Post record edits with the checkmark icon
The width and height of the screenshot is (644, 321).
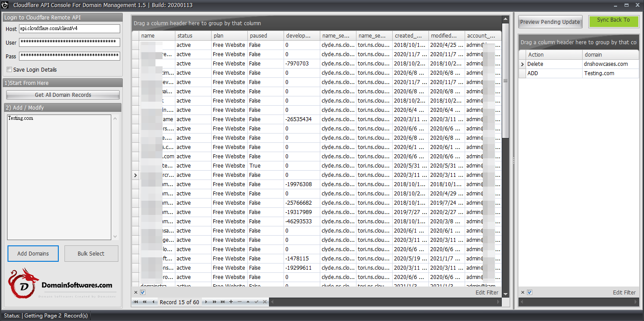click(x=256, y=302)
